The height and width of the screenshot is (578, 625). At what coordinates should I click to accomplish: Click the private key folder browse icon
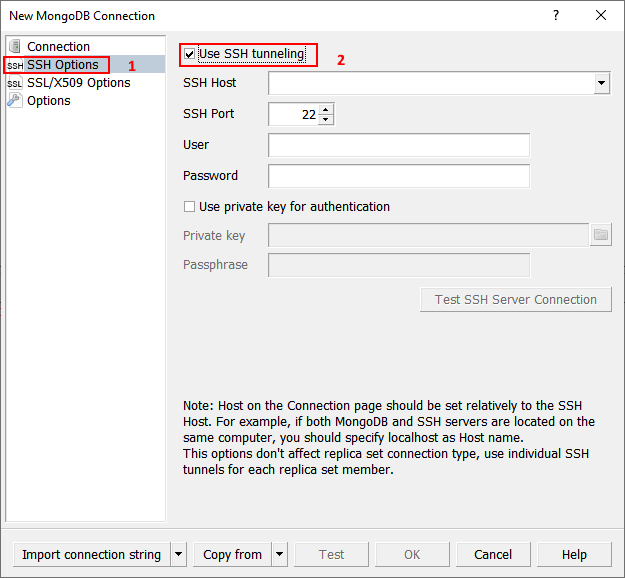click(600, 235)
